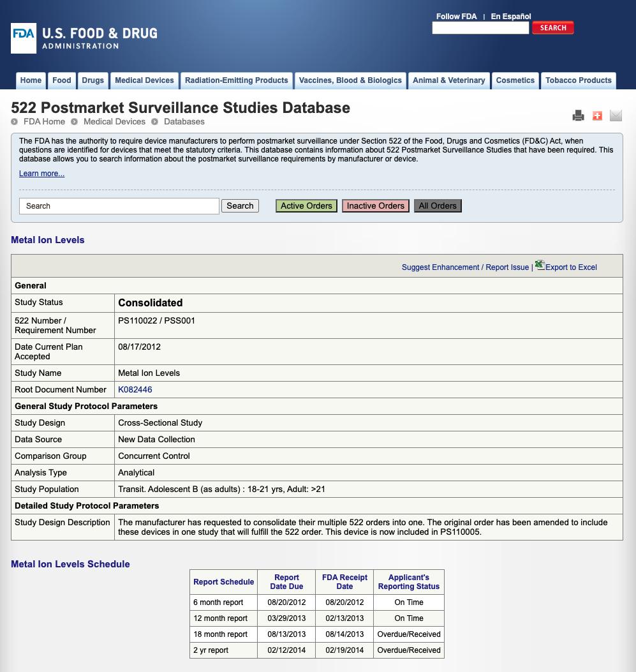Image resolution: width=636 pixels, height=672 pixels.
Task: Click the red SEARCH button in header
Action: click(553, 28)
